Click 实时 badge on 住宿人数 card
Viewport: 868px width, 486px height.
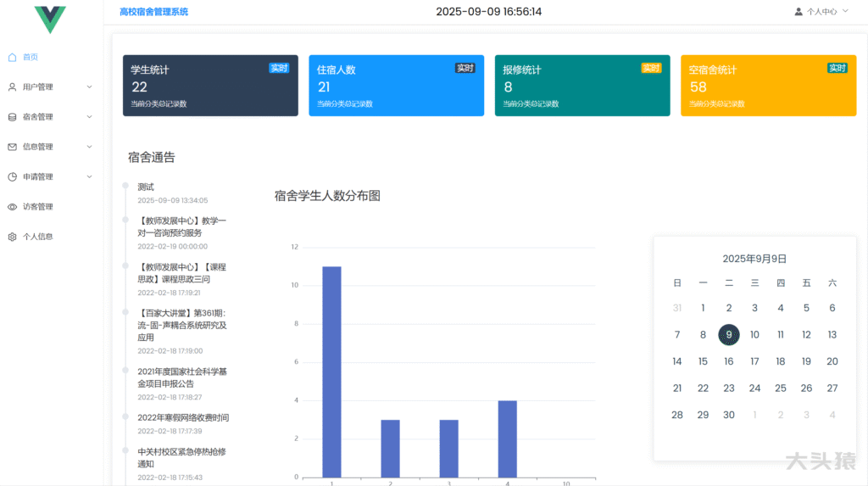point(465,68)
